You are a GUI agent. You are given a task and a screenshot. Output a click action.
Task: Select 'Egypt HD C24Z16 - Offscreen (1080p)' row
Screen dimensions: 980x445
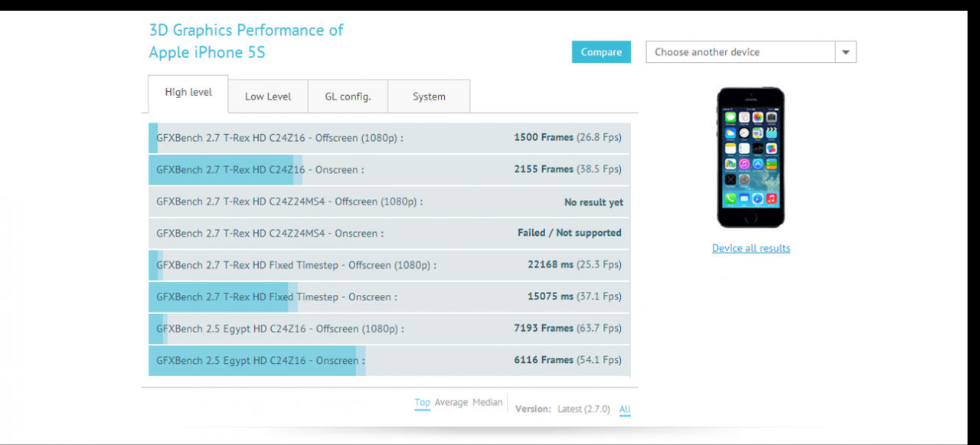tap(389, 329)
